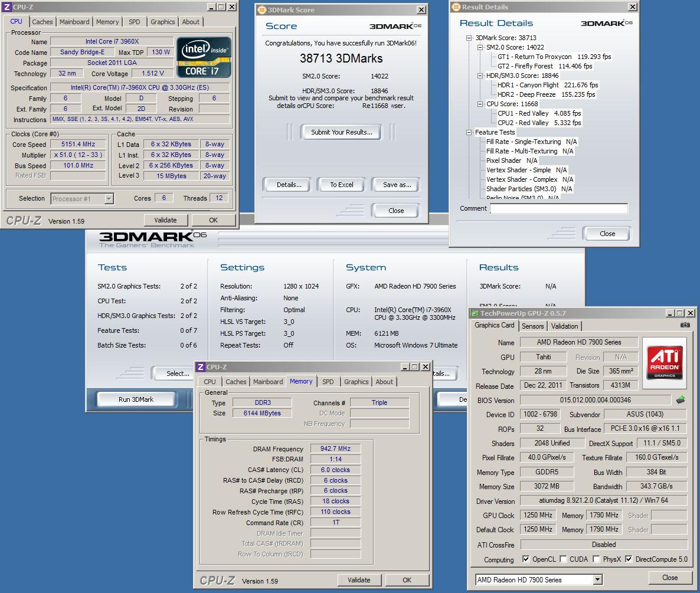Select SPD tab in top CPU-Z window

click(135, 21)
